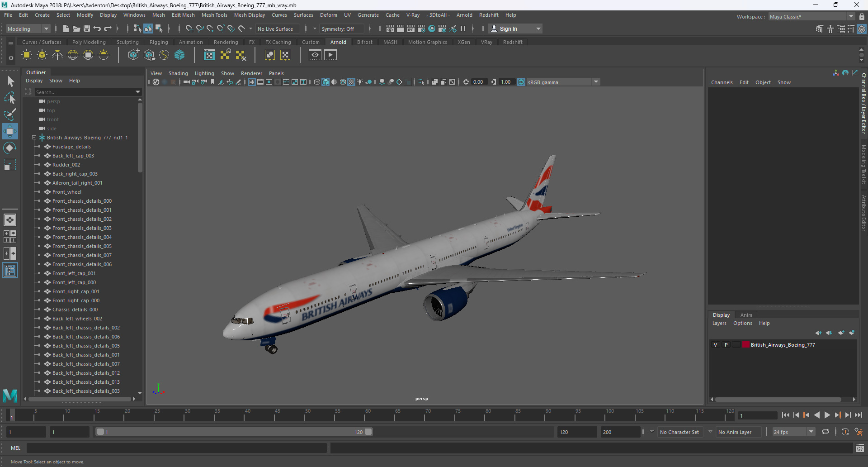Toggle workspace lock icon
Viewport: 868px width, 467px height.
(862, 16)
